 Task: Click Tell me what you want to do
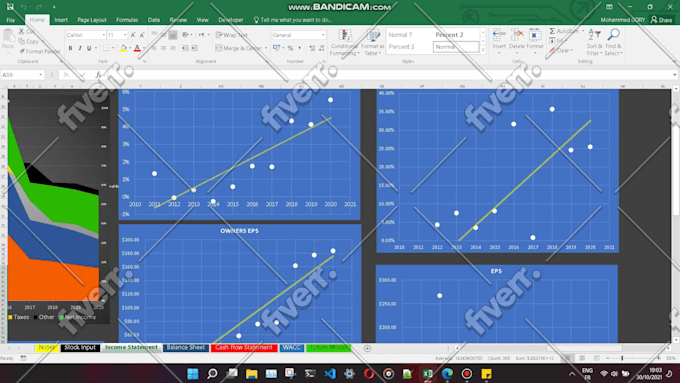(x=292, y=20)
